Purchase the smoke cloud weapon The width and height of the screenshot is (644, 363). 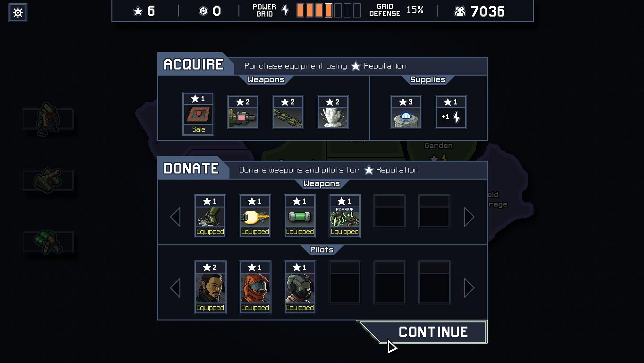tap(333, 112)
